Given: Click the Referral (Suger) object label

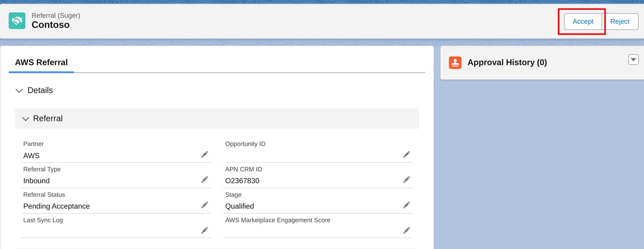Looking at the screenshot, I should (x=56, y=15).
